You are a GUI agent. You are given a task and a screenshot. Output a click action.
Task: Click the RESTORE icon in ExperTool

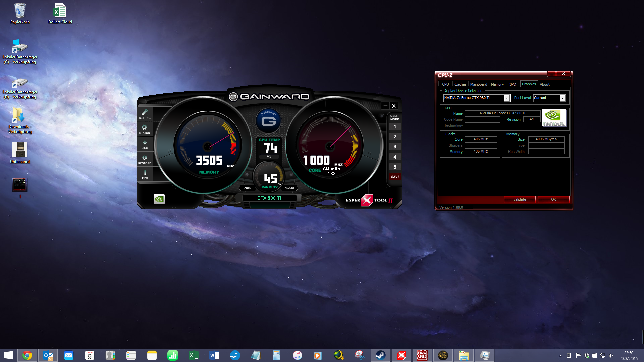(145, 159)
